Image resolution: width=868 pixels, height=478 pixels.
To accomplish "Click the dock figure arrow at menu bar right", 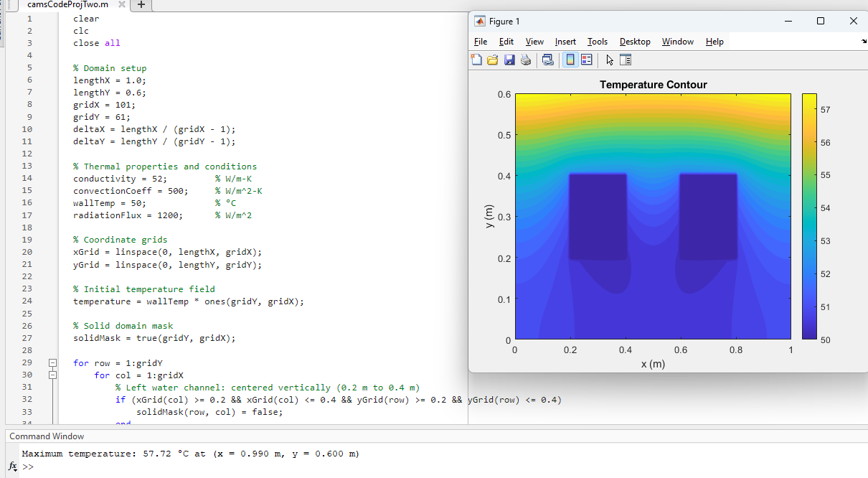I will click(x=864, y=42).
